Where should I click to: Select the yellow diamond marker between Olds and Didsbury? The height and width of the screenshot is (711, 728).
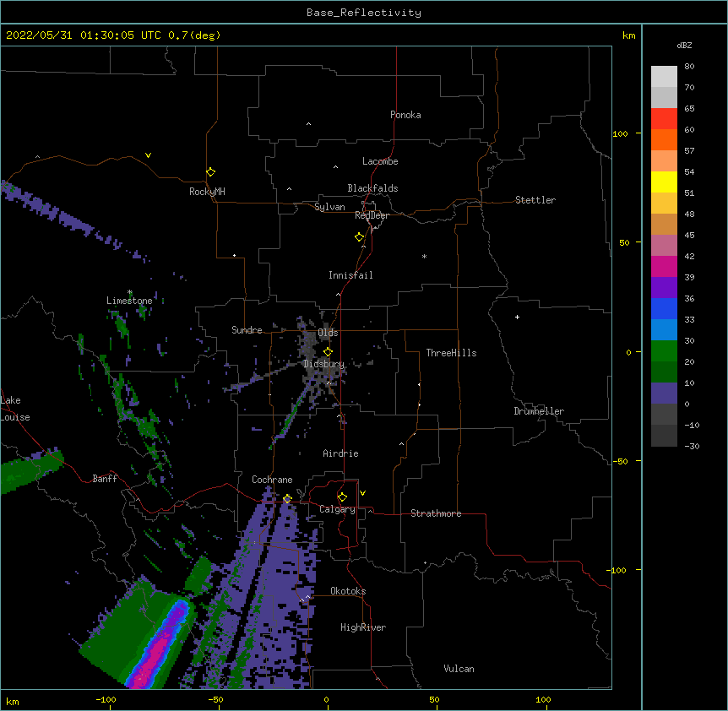coord(328,351)
